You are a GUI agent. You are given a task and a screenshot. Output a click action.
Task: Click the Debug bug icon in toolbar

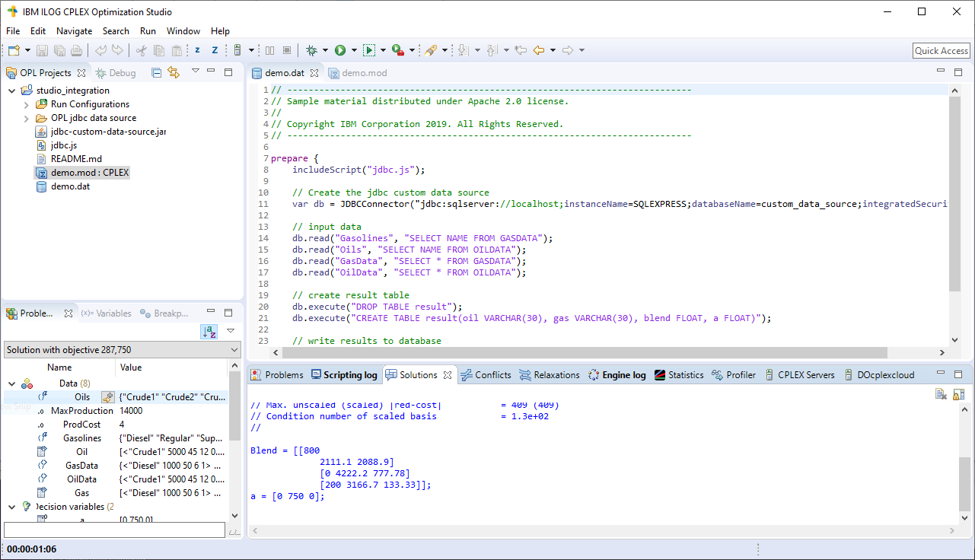click(x=311, y=50)
